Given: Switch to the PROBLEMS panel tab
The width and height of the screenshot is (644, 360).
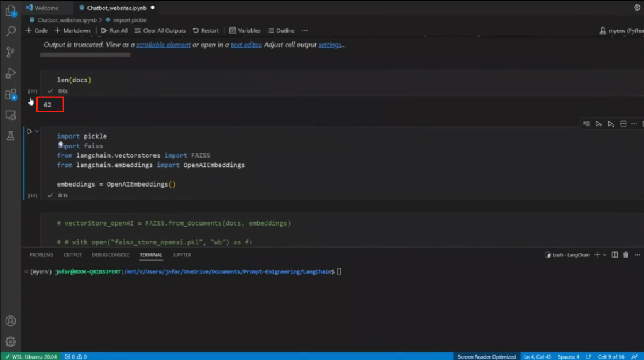Looking at the screenshot, I should tap(42, 255).
